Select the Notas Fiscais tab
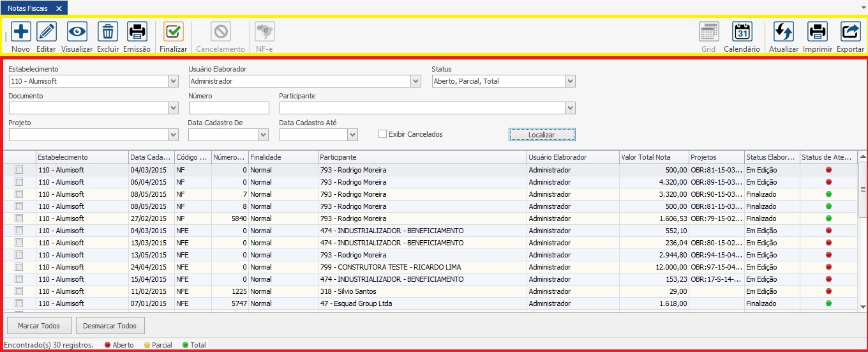868x352 pixels. coord(27,8)
